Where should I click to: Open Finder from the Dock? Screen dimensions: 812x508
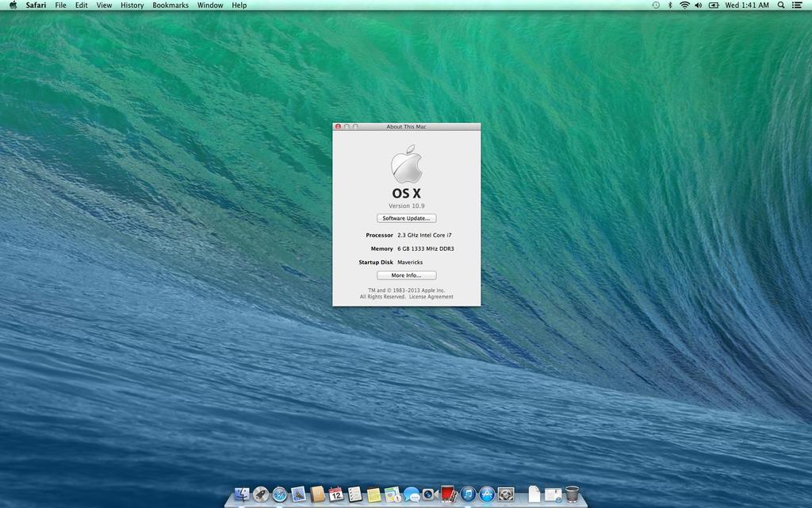click(242, 494)
